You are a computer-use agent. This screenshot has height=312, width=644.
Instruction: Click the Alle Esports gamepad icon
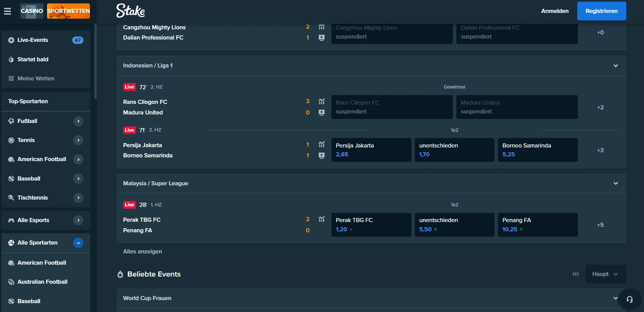click(11, 220)
